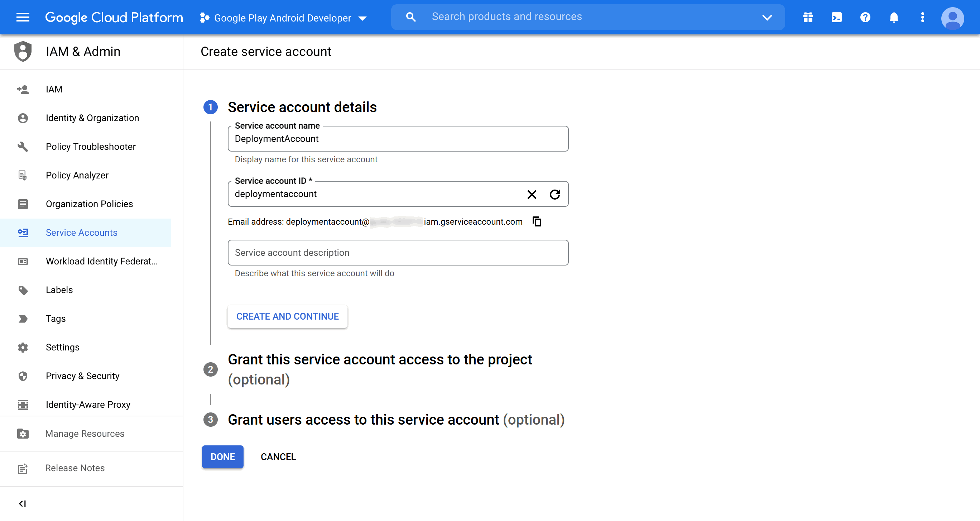Open the user account avatar

click(x=952, y=18)
